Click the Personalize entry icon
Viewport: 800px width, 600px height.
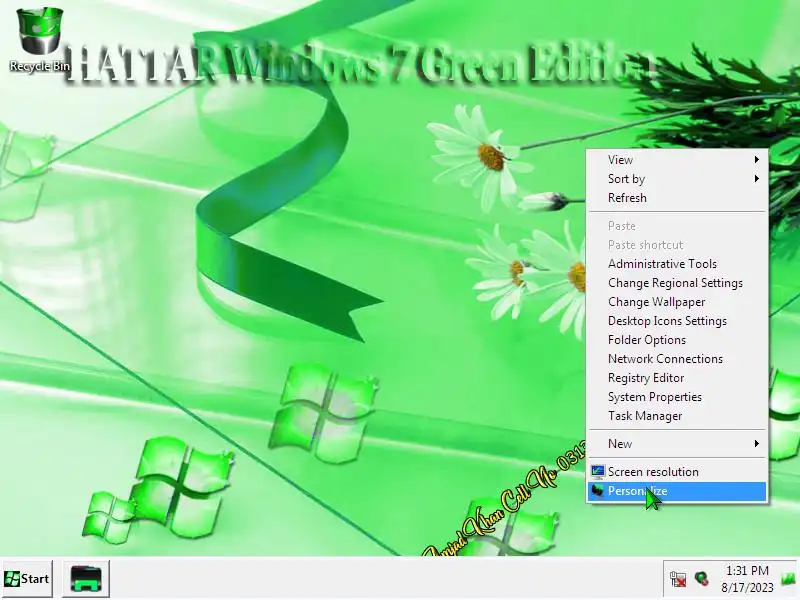pos(597,491)
